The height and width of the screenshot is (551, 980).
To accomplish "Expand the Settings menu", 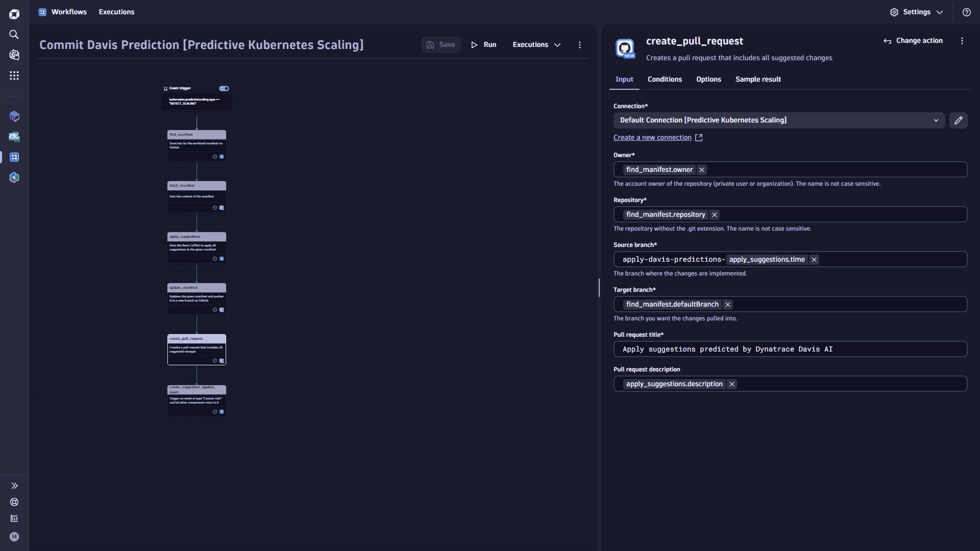I will (x=917, y=12).
